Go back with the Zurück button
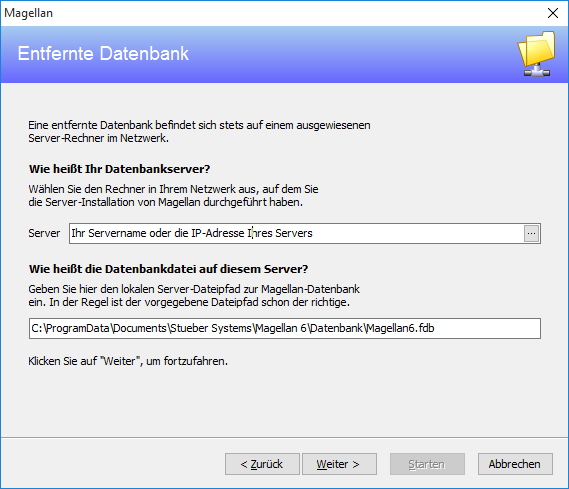 click(262, 464)
